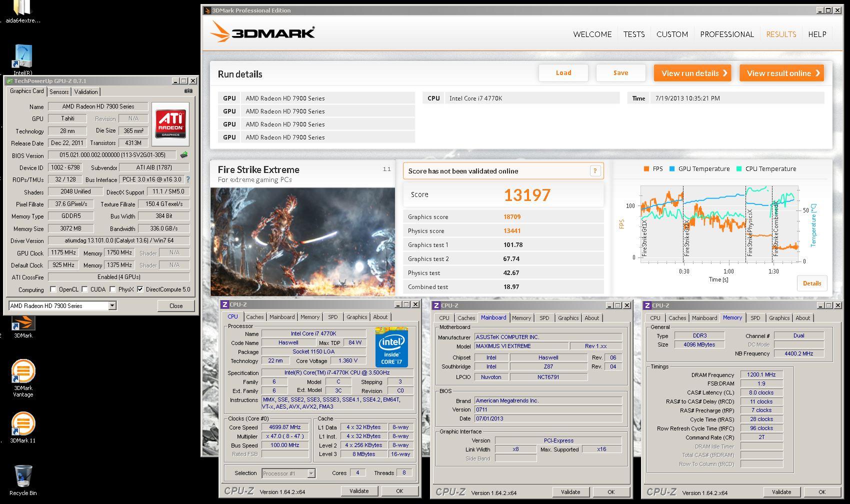Screen dimensions: 850x504
Task: Open the Caches tab in CPU-Z CPU window
Action: tap(254, 317)
